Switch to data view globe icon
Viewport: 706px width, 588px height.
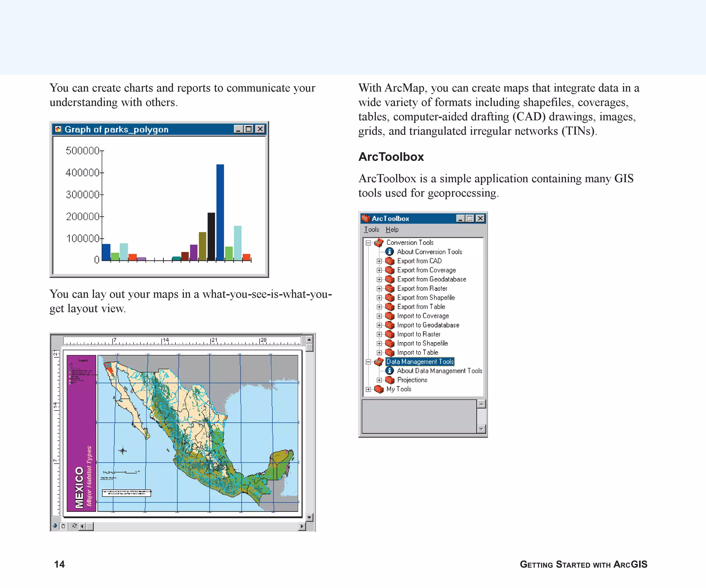point(55,526)
